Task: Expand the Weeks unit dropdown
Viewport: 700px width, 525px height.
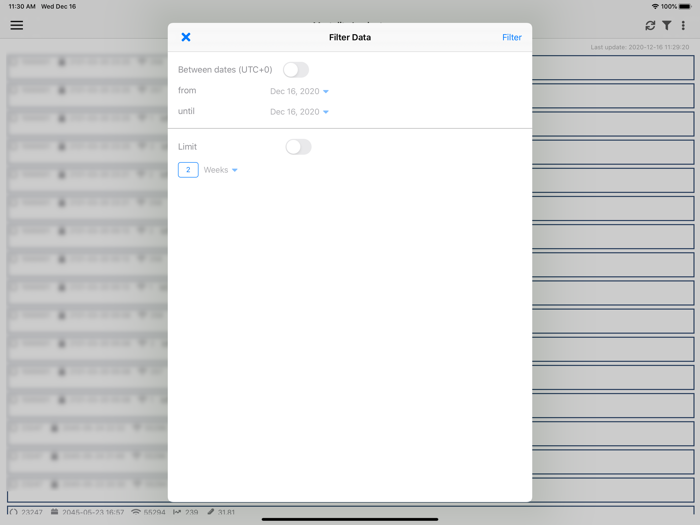Action: point(221,170)
